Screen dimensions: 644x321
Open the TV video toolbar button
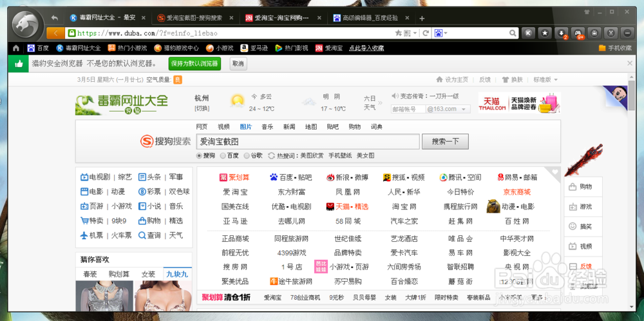594,33
